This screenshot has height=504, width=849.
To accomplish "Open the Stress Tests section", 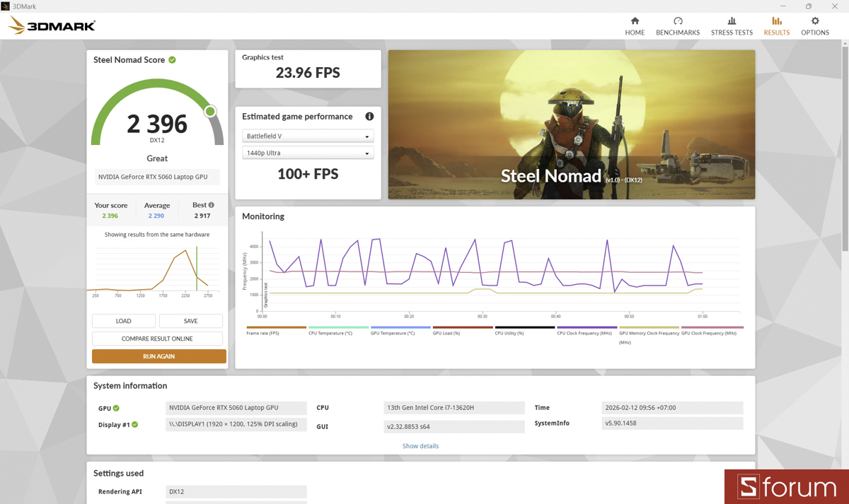I will (732, 25).
